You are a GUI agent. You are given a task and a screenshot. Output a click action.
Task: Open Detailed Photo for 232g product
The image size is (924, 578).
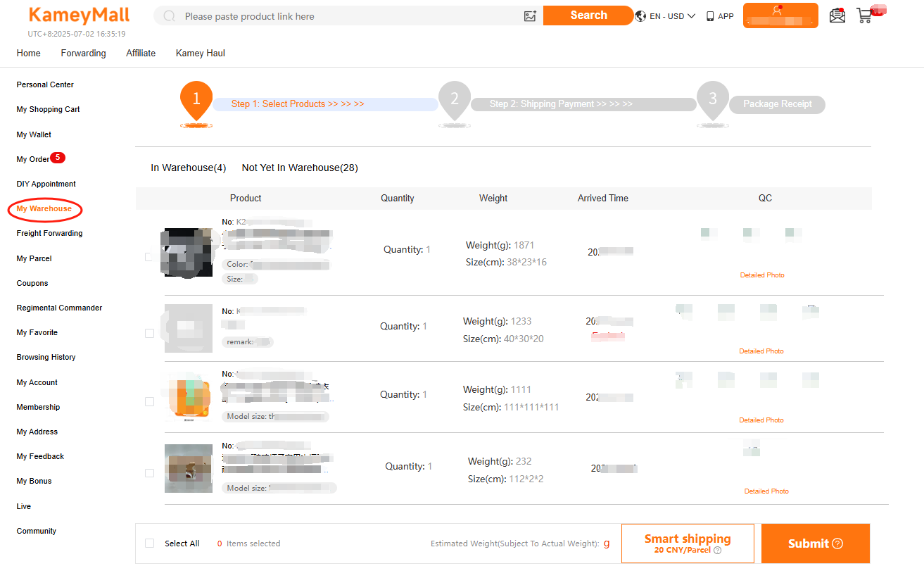pyautogui.click(x=766, y=491)
